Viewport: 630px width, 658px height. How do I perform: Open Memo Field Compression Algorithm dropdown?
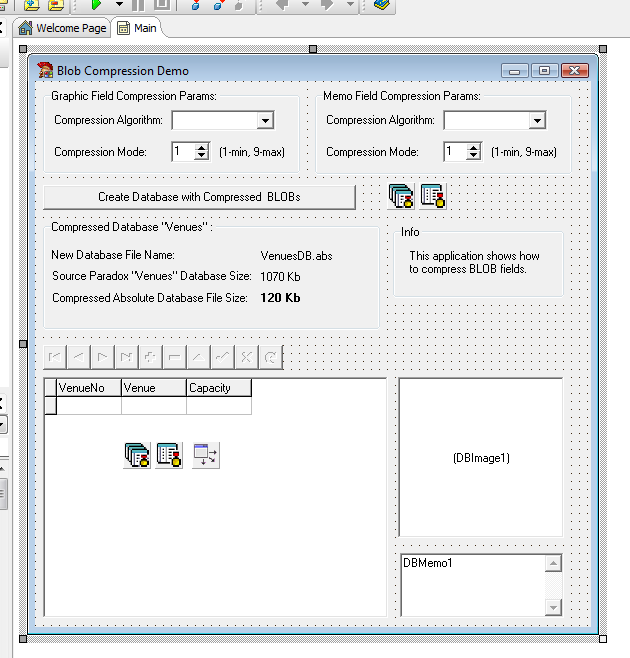pos(537,121)
